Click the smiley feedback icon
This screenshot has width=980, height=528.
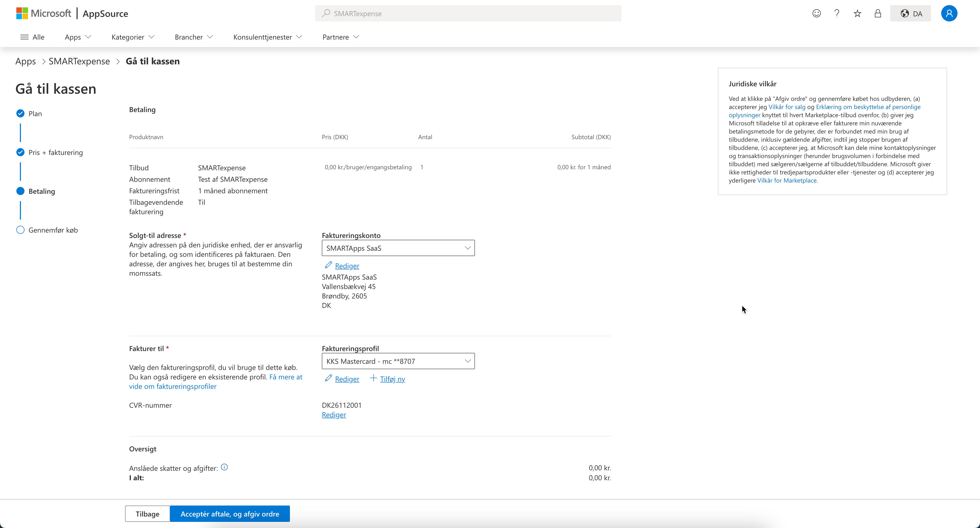click(816, 14)
